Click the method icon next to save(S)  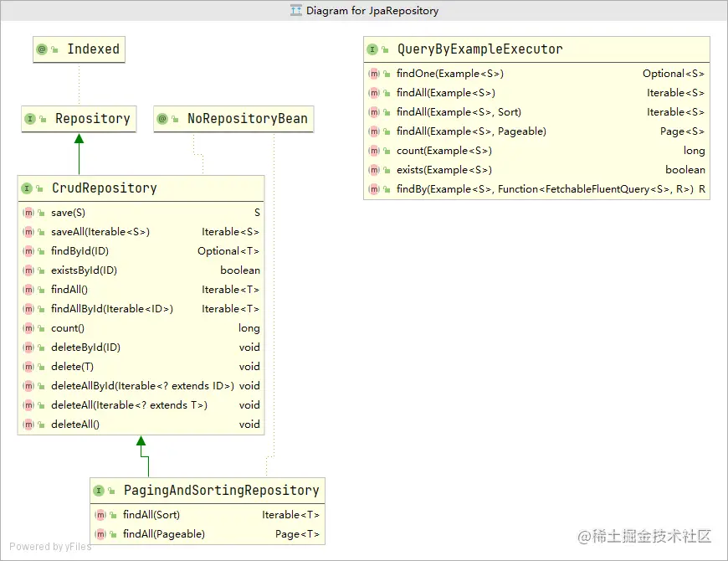pos(28,213)
